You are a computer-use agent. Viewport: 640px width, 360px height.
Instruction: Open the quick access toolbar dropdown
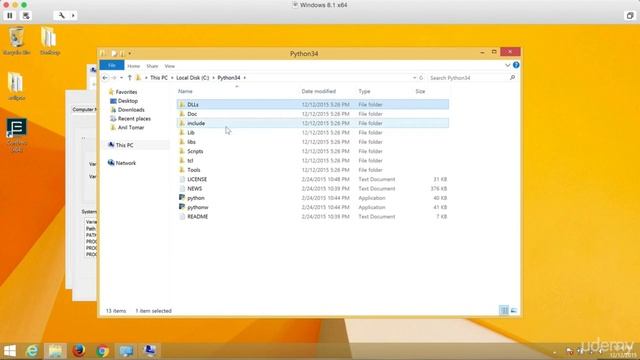pyautogui.click(x=130, y=53)
